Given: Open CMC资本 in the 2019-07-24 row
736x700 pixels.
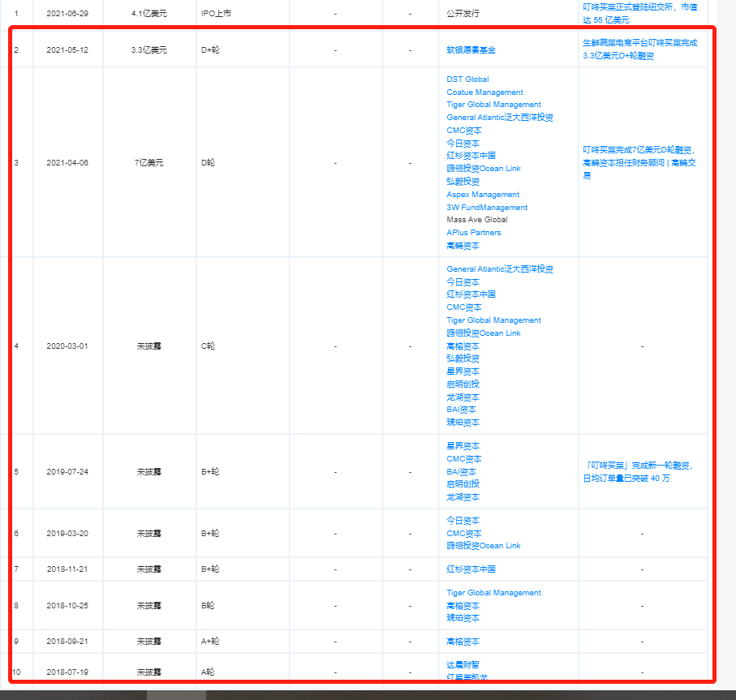Looking at the screenshot, I should pyautogui.click(x=464, y=459).
